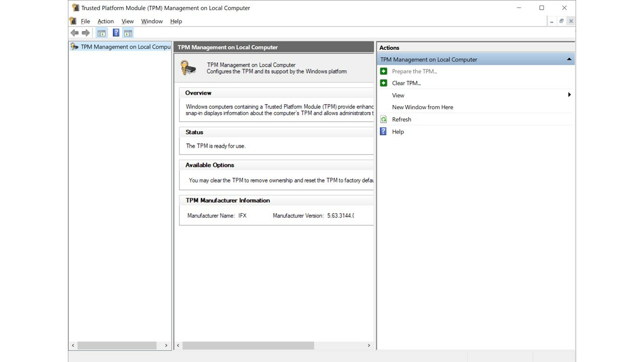
Task: Click 'Configures the TPM and its support' description
Action: (277, 71)
